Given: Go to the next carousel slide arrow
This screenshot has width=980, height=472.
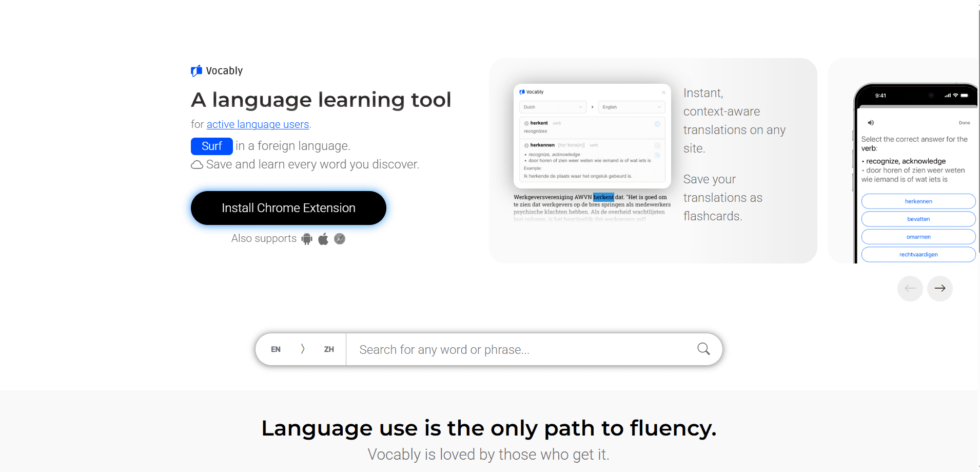Looking at the screenshot, I should click(x=940, y=288).
